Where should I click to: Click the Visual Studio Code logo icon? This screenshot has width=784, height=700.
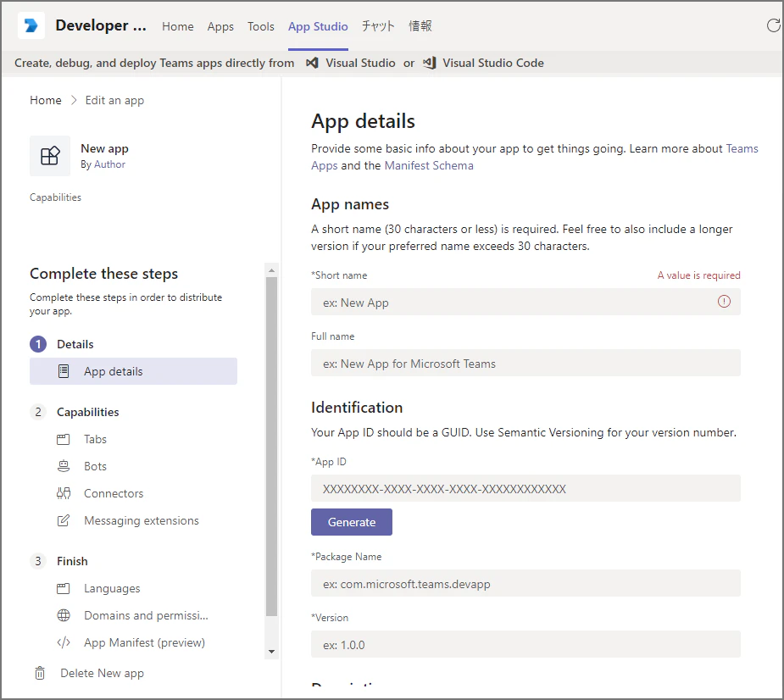click(430, 63)
